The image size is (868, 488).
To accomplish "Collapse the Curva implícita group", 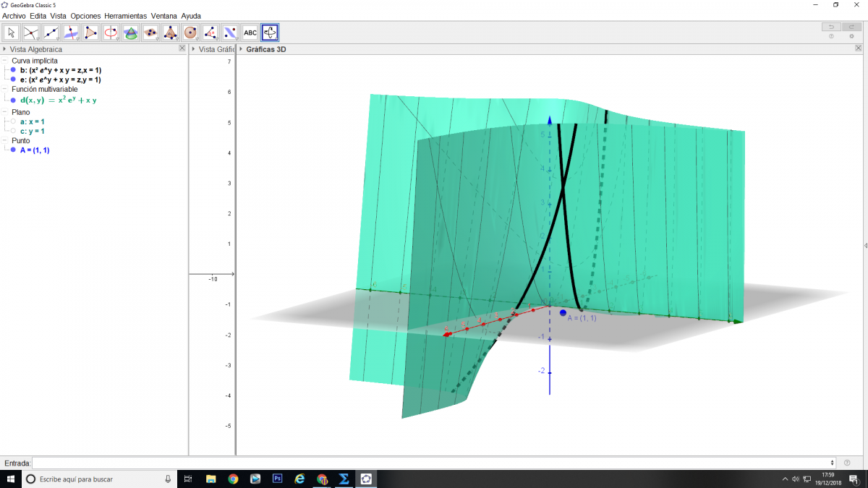I will point(5,61).
